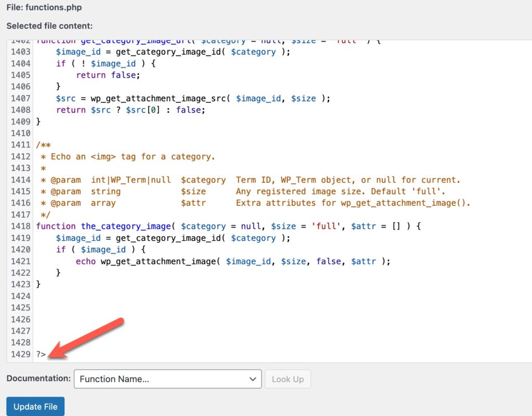Click the 'if ( ! $image_id )' condition
This screenshot has height=416, width=532.
point(106,63)
